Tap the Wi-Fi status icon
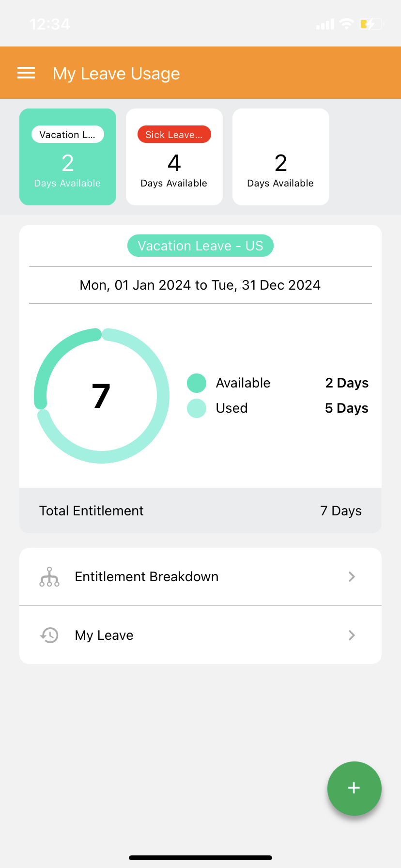 click(x=347, y=24)
